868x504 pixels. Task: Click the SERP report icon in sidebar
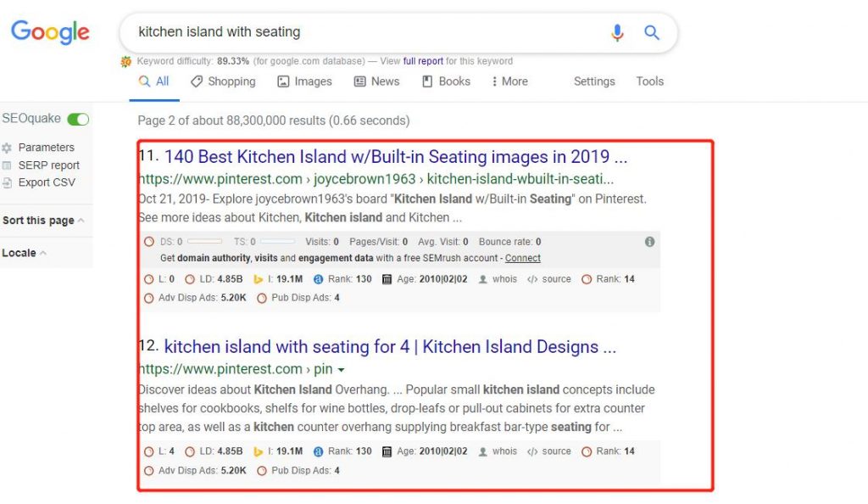tap(7, 165)
